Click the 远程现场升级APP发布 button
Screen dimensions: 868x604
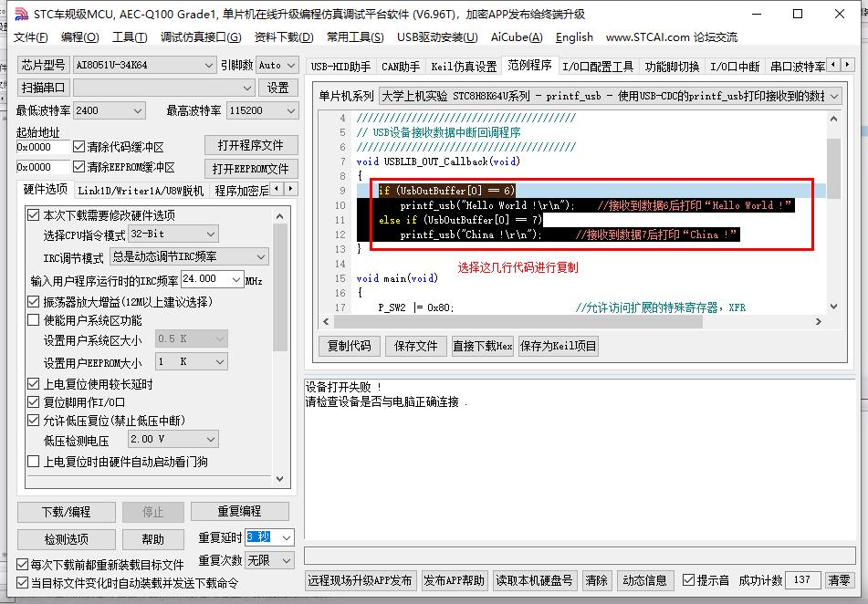pyautogui.click(x=360, y=580)
